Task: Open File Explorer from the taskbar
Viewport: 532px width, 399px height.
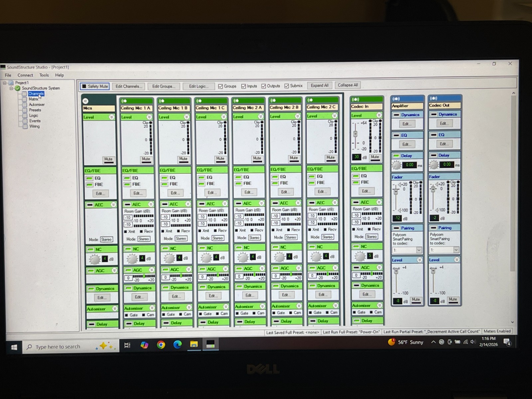Action: [x=194, y=344]
